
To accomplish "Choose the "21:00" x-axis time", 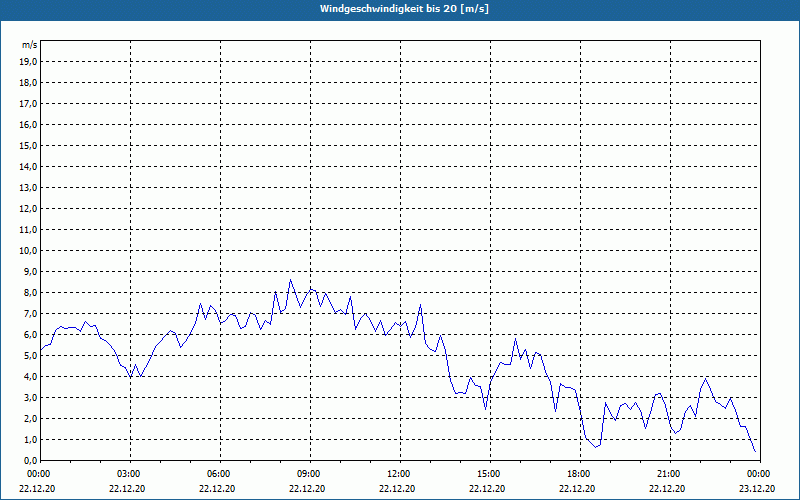I will [x=670, y=474].
